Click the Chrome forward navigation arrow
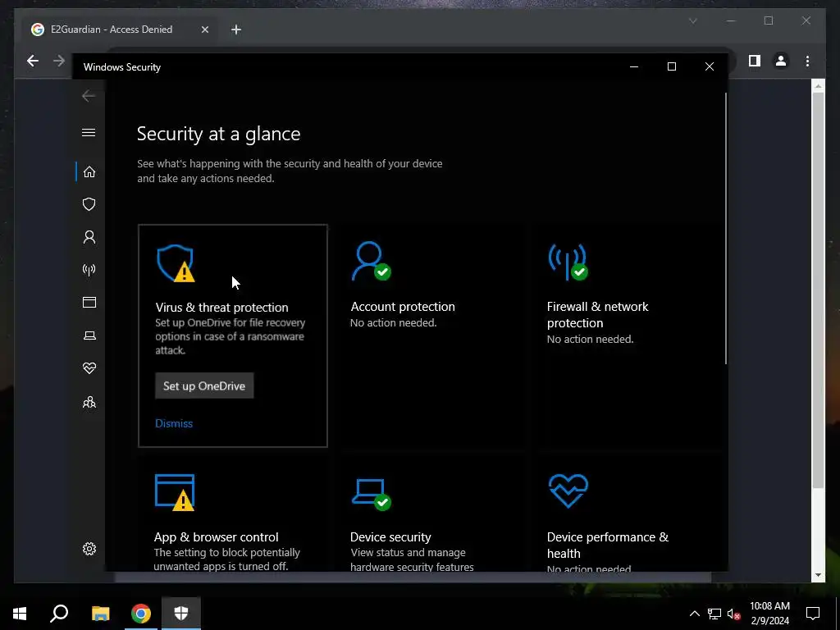Screen dimensions: 840x630 coord(59,61)
